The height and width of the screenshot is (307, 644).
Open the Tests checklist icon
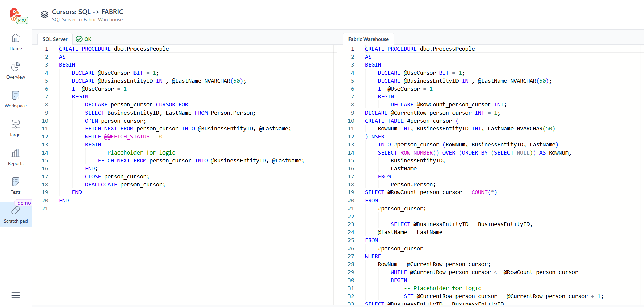point(16,182)
